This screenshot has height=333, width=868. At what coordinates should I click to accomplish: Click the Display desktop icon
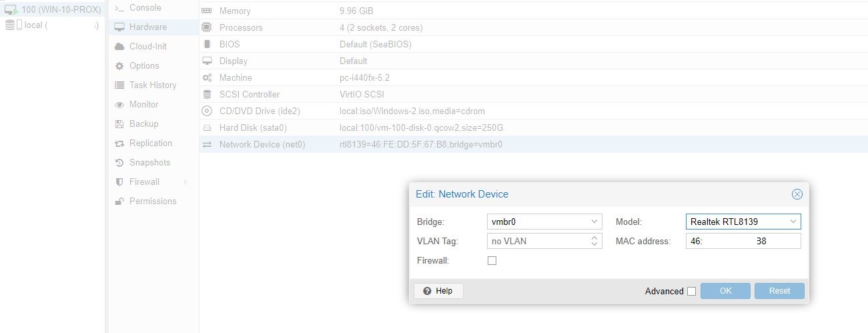(x=207, y=61)
